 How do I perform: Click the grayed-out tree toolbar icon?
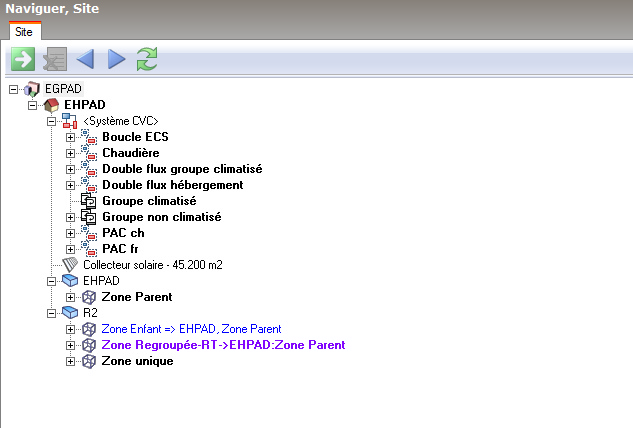pyautogui.click(x=53, y=60)
